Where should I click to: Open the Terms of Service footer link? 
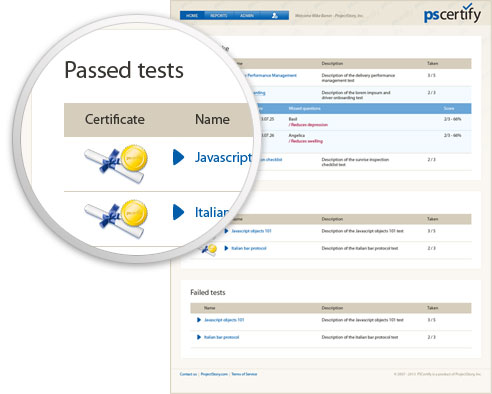(x=244, y=374)
